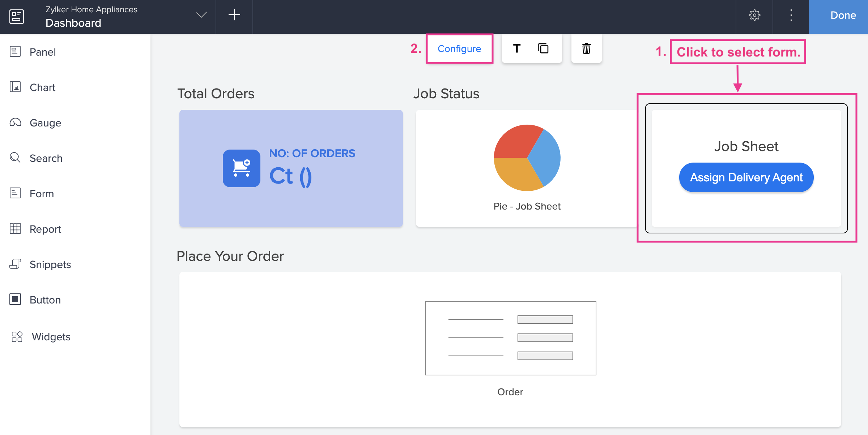Open page settings gear icon
The width and height of the screenshot is (868, 435).
point(754,15)
